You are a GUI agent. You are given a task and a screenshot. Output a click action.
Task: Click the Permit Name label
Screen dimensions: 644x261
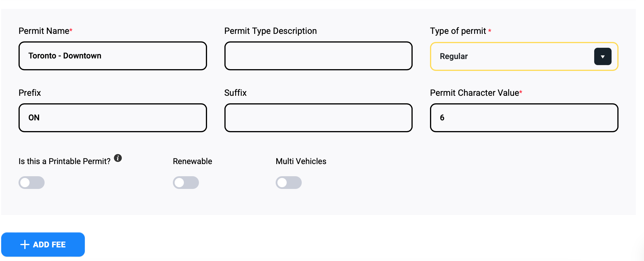(44, 31)
